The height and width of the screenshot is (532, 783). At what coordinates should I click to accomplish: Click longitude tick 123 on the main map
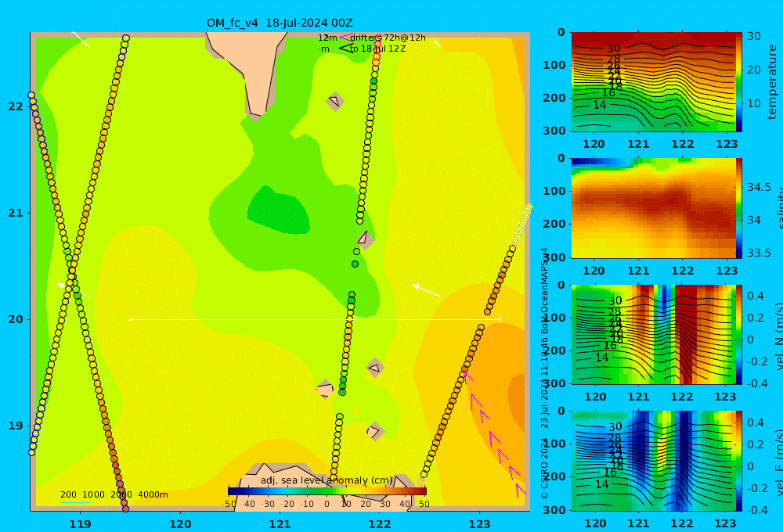[x=480, y=524]
